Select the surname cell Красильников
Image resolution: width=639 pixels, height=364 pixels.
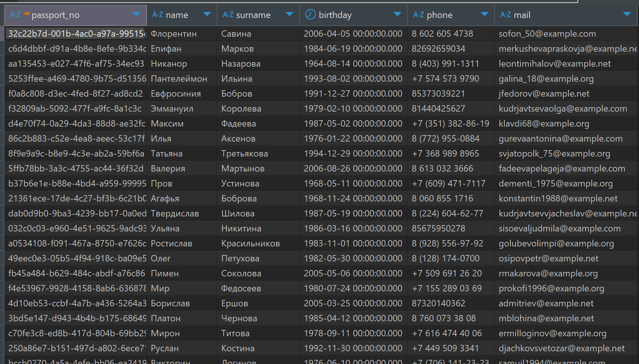click(258, 243)
